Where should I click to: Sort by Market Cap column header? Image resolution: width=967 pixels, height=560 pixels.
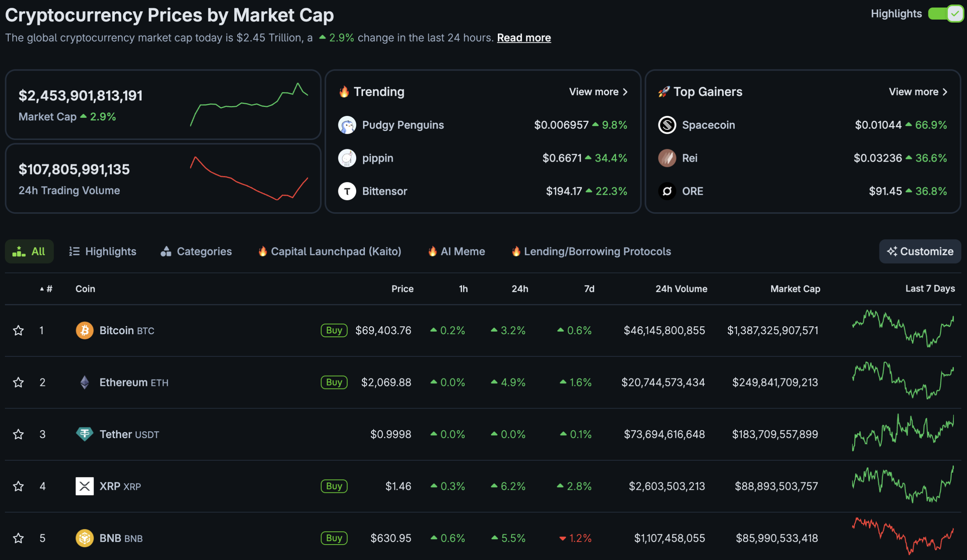(795, 289)
